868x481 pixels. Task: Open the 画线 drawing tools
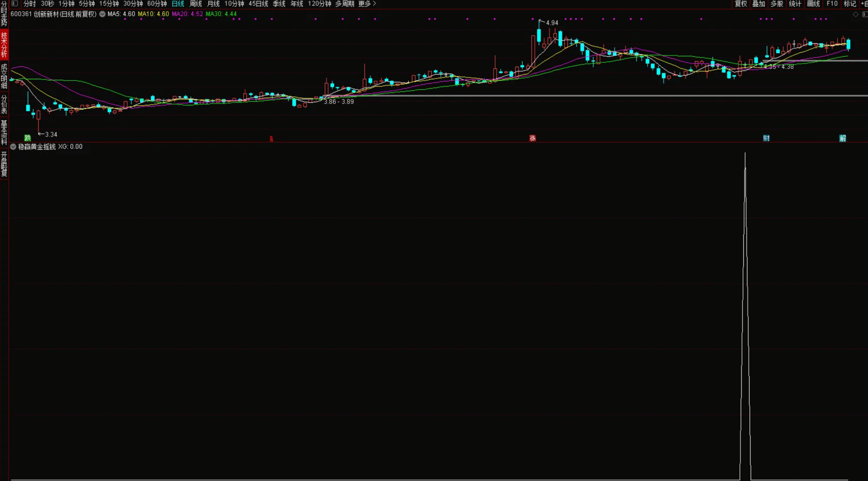click(813, 4)
